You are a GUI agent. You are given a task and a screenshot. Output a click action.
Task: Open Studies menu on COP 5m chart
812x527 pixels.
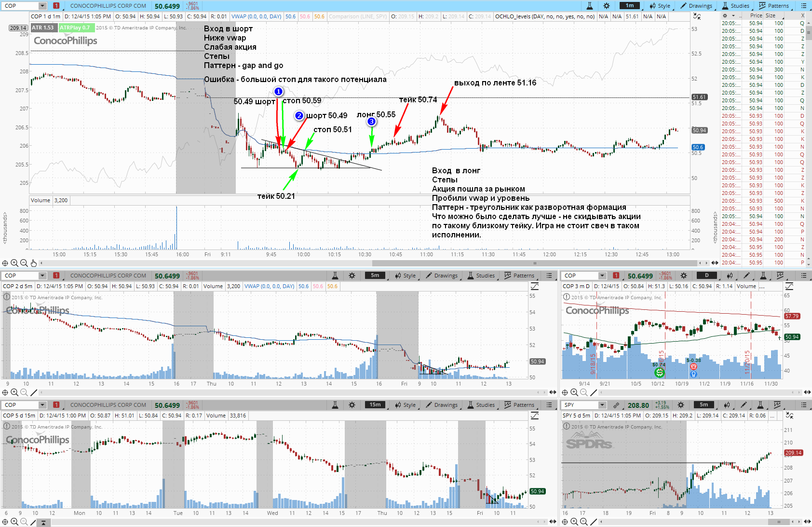tap(481, 276)
